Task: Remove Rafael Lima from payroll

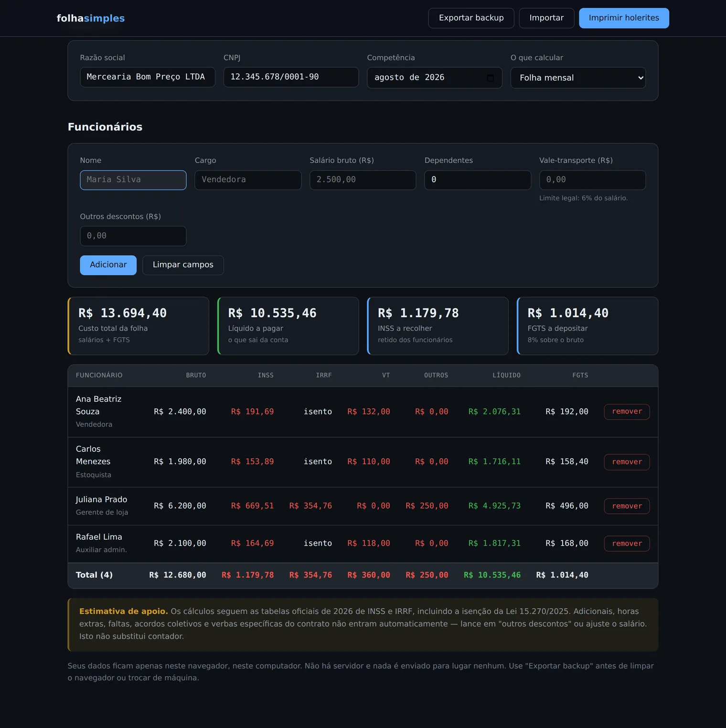Action: coord(627,544)
